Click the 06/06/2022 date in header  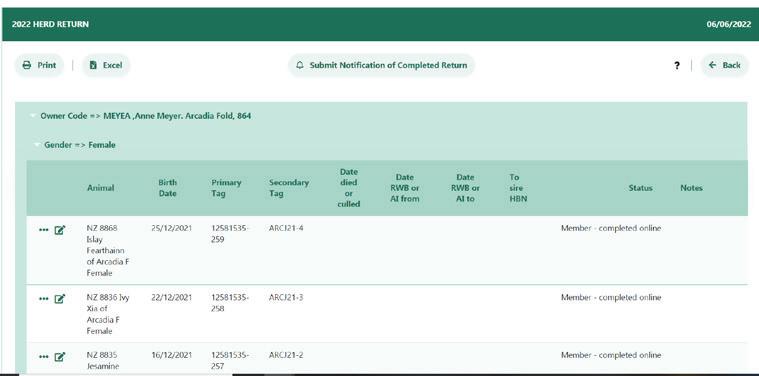729,24
